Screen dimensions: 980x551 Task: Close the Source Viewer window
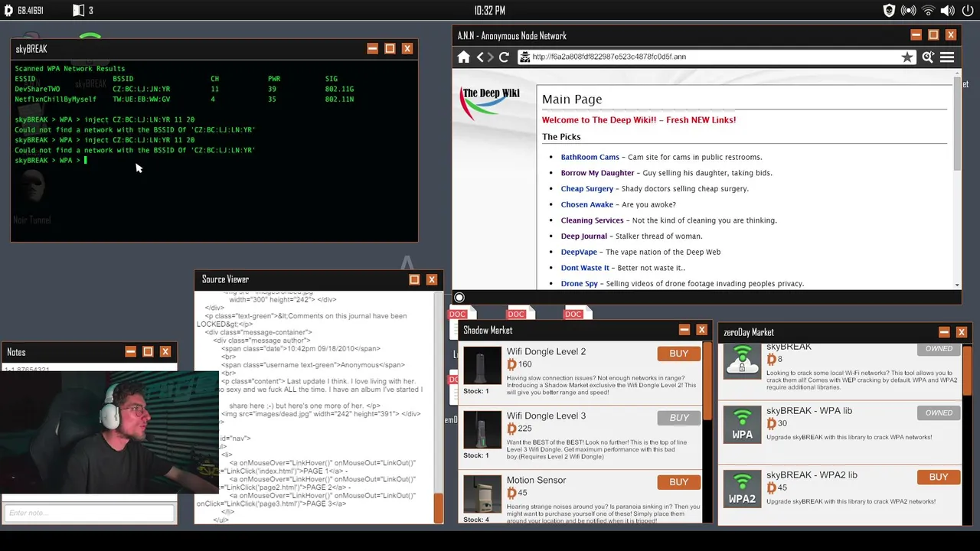[x=432, y=279]
